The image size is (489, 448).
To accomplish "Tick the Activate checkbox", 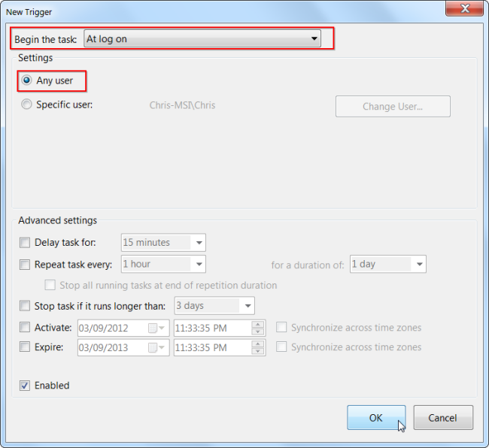I will pyautogui.click(x=25, y=328).
